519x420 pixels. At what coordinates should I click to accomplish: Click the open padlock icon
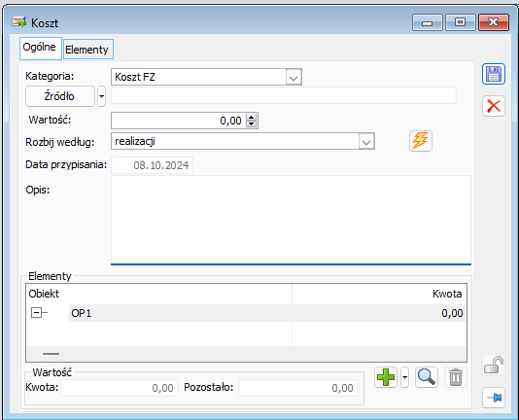[x=494, y=365]
